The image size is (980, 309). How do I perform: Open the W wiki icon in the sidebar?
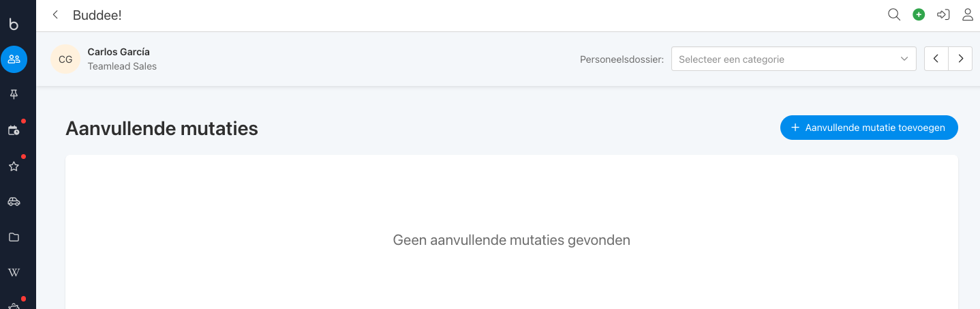point(14,273)
